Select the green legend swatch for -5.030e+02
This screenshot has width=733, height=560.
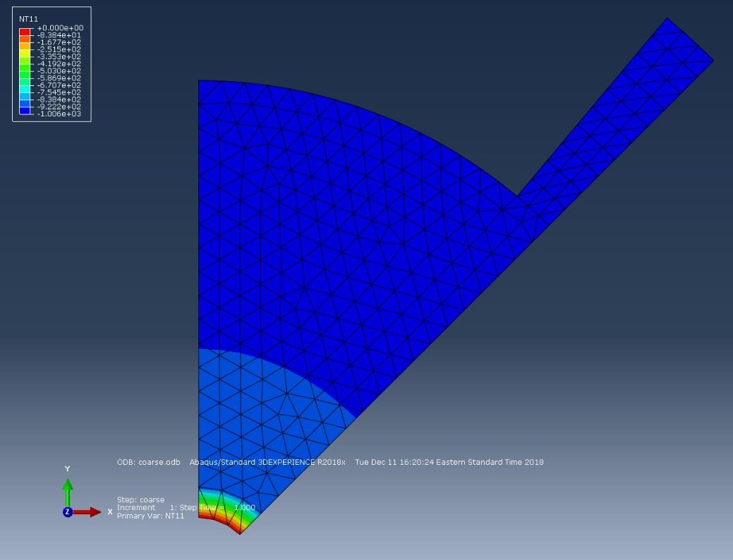point(25,73)
